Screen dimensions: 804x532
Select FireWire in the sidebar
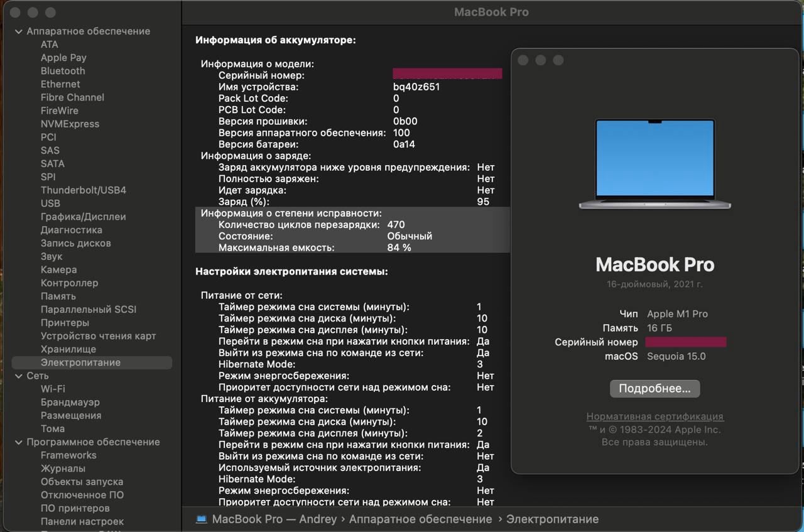(x=60, y=111)
